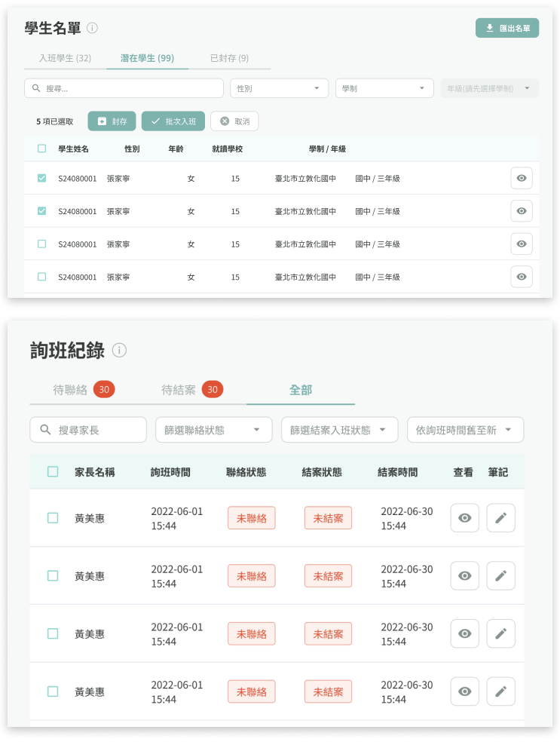Check the first 黃美惠 row checkbox
Screen dimensions: 560x742
click(x=53, y=518)
